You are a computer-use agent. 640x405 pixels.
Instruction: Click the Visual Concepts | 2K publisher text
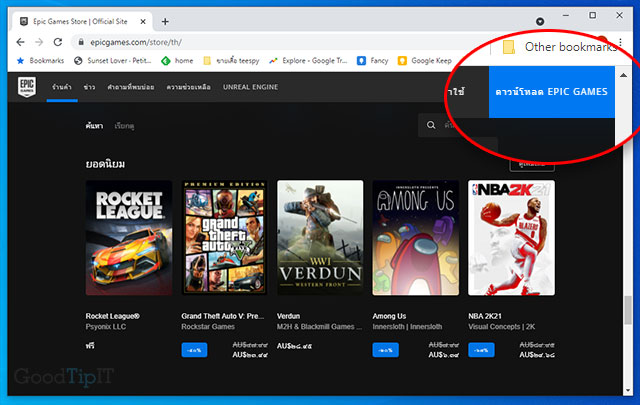click(x=502, y=327)
